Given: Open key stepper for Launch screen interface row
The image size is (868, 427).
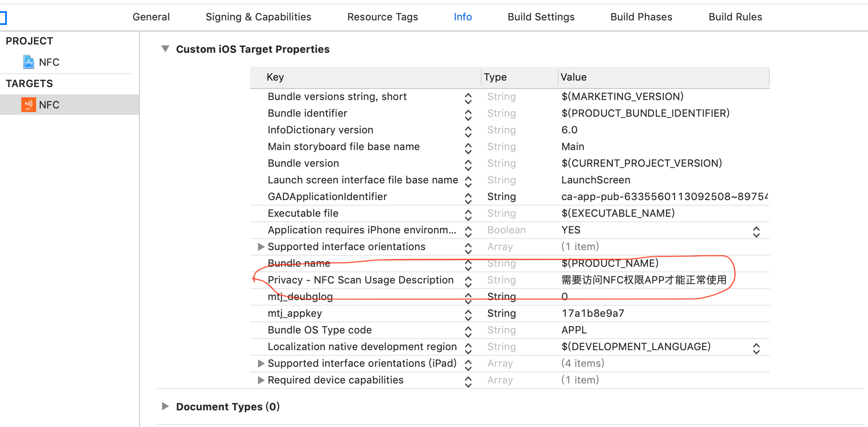Looking at the screenshot, I should pos(468,182).
